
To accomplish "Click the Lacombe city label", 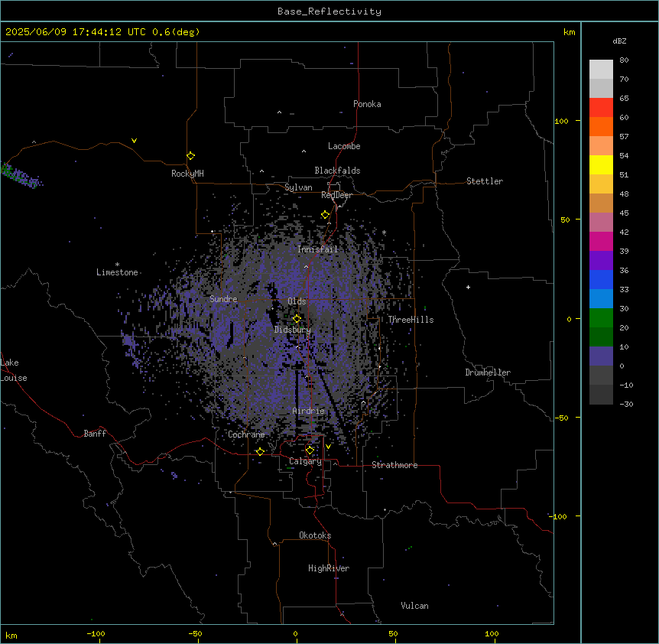I will [344, 146].
